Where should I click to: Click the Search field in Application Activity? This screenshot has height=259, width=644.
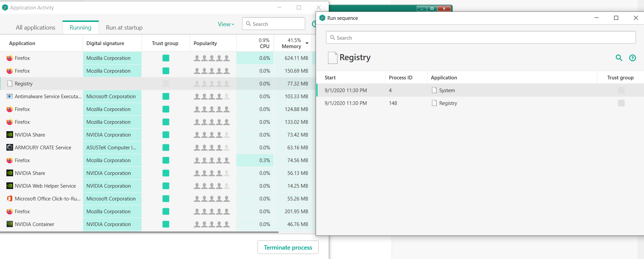(x=274, y=24)
